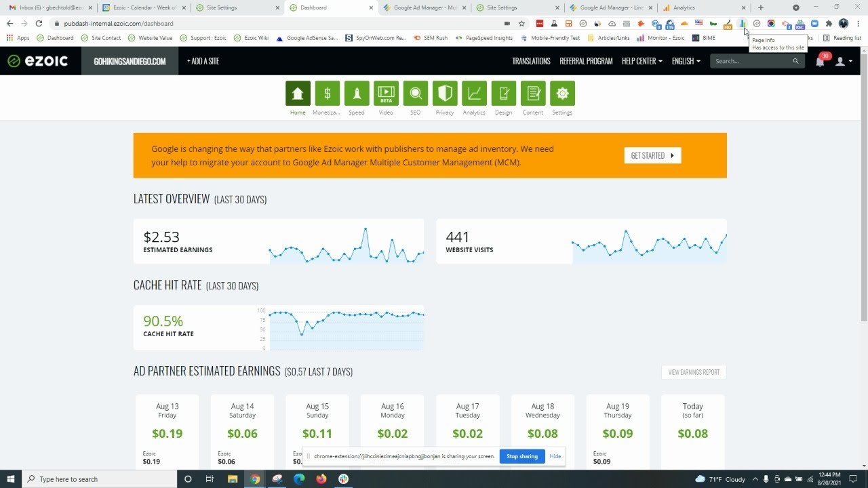
Task: Open Windows Start menu
Action: point(11,479)
